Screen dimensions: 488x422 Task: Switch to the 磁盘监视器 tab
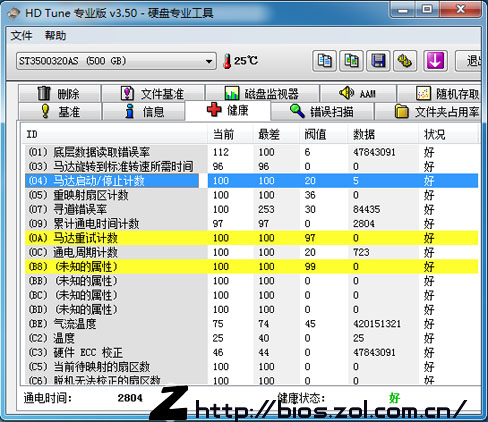click(262, 94)
